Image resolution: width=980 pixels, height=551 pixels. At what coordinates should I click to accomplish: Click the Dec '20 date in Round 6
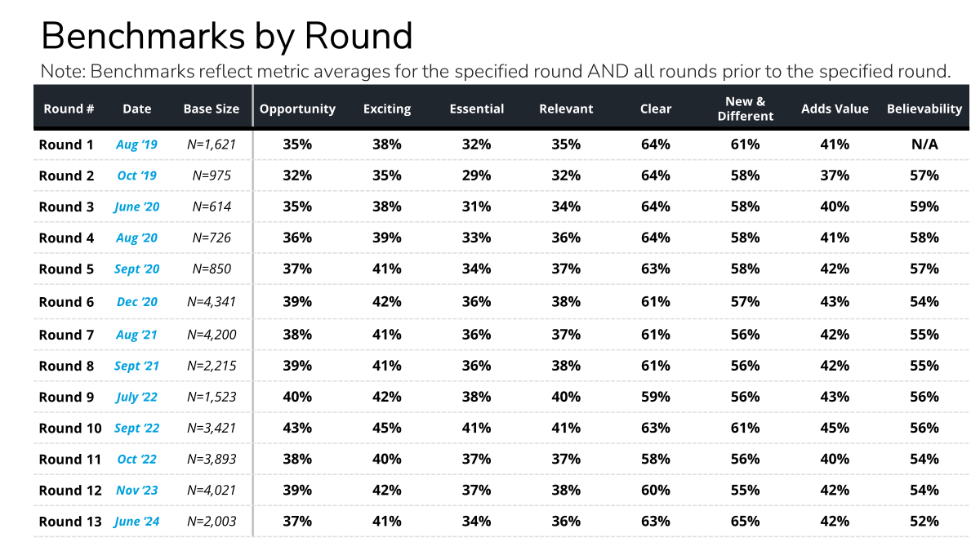(136, 302)
